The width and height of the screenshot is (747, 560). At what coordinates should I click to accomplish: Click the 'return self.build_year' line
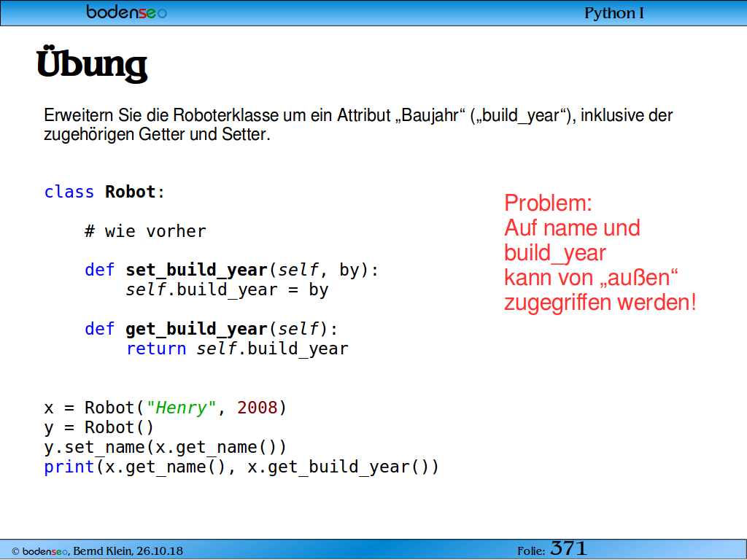tap(237, 349)
